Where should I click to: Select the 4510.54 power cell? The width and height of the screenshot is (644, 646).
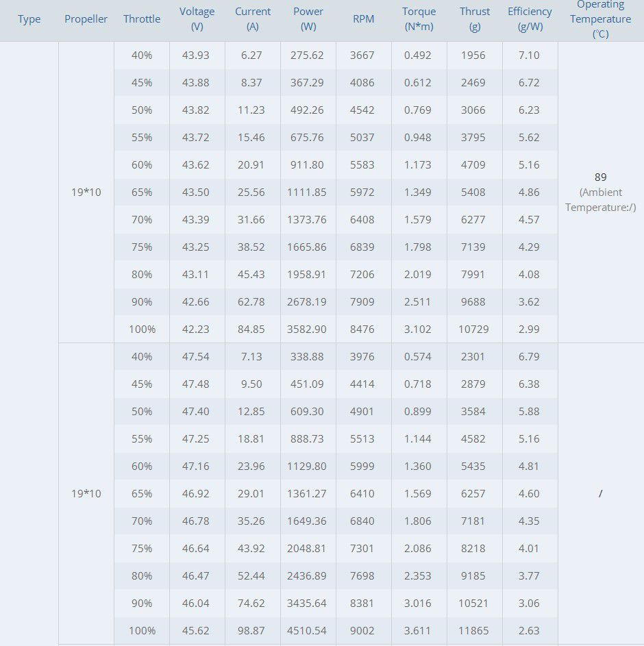(308, 631)
